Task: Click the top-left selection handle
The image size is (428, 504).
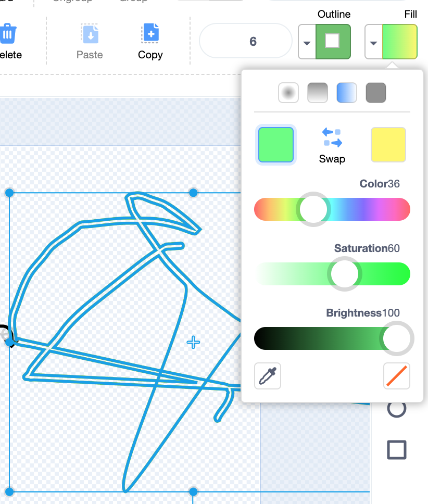Action: click(x=10, y=193)
